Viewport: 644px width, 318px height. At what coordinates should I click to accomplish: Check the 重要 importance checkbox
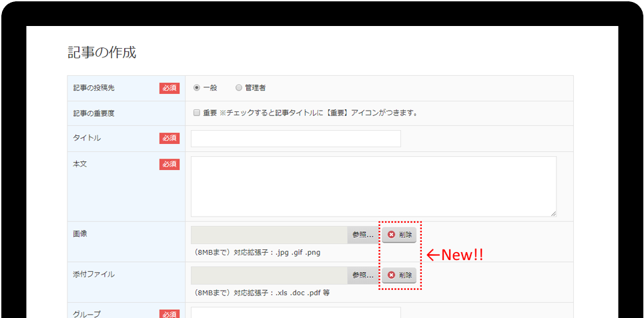click(x=196, y=113)
